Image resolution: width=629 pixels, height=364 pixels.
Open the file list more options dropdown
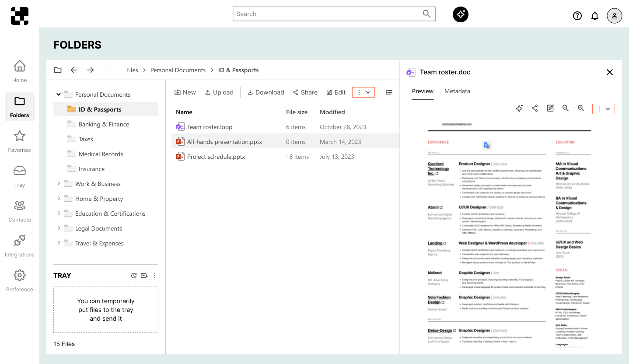[x=363, y=92]
